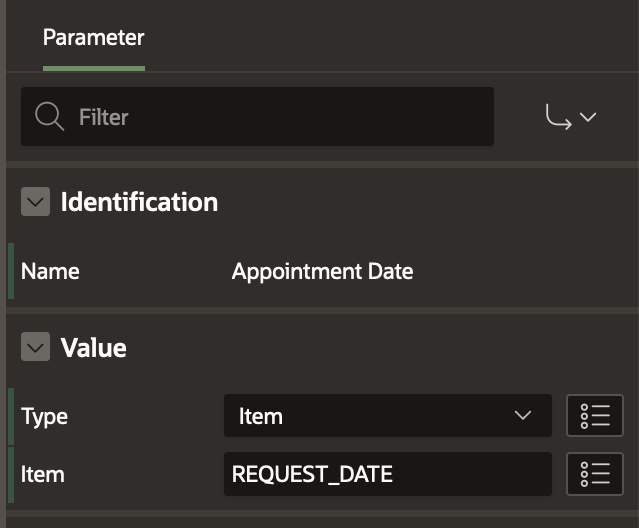Click list icon button next to Type
The image size is (639, 528).
point(595,416)
